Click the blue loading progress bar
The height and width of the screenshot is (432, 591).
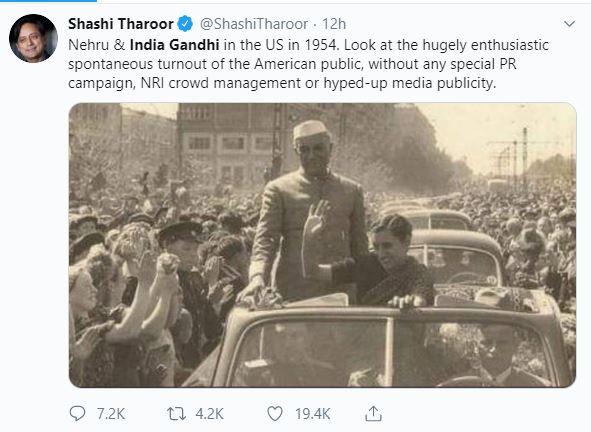point(48,1)
